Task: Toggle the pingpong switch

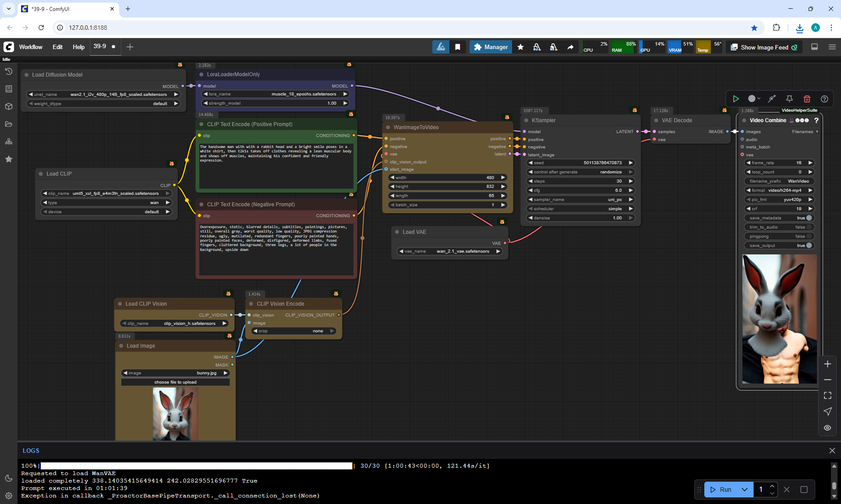Action: (x=809, y=236)
